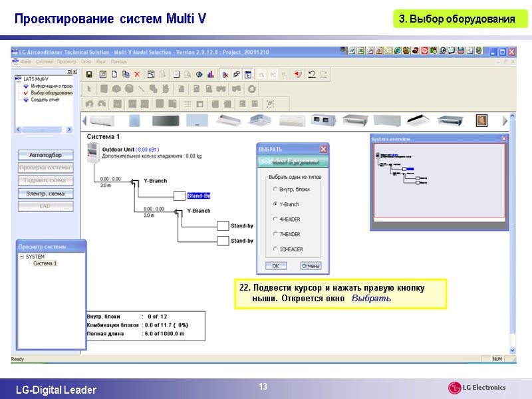Screen dimensions: 532x399
Task: Click the Гидравл. схема button
Action: pyautogui.click(x=45, y=180)
